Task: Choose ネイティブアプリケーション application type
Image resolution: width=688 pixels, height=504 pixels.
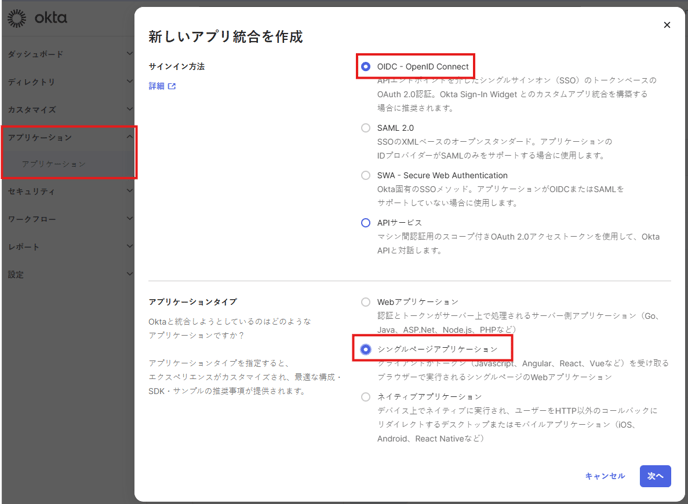Action: click(x=366, y=397)
